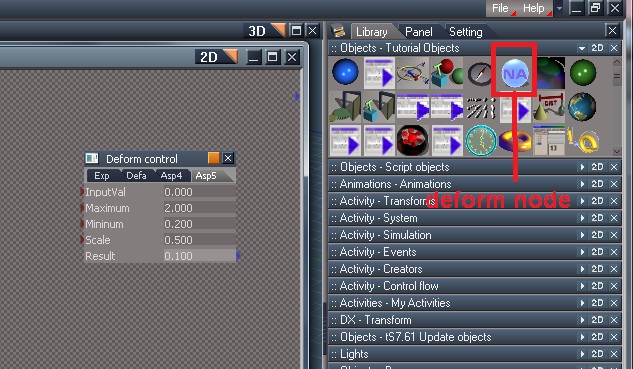This screenshot has height=369, width=633.
Task: Toggle 2D view for Activity - System
Action: 597,218
